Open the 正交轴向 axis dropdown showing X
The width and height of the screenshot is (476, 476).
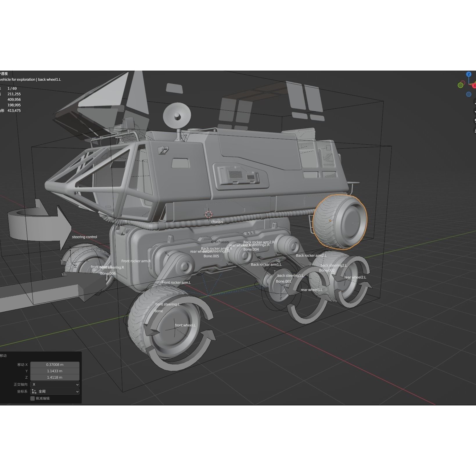tap(55, 385)
